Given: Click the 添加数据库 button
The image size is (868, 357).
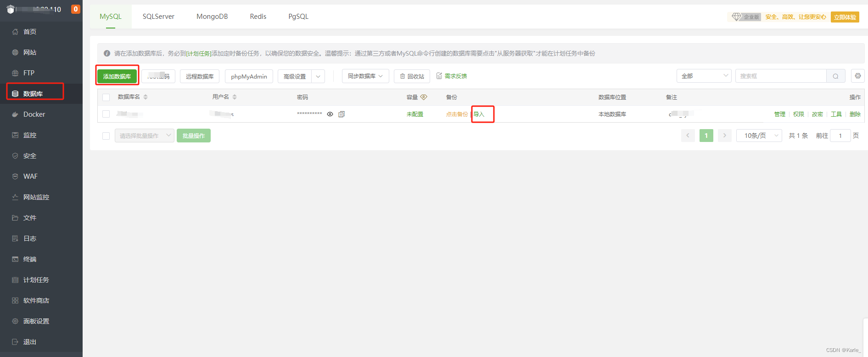Looking at the screenshot, I should point(117,76).
